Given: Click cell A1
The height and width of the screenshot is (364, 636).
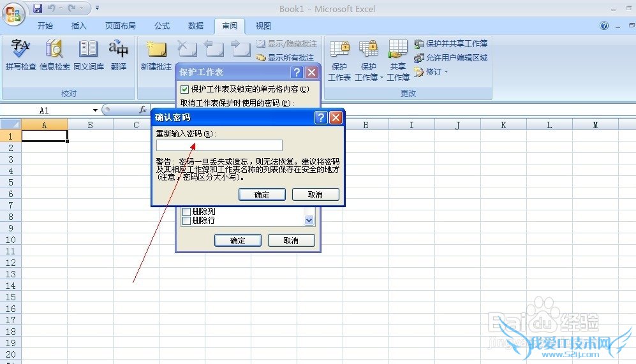Looking at the screenshot, I should pyautogui.click(x=44, y=136).
